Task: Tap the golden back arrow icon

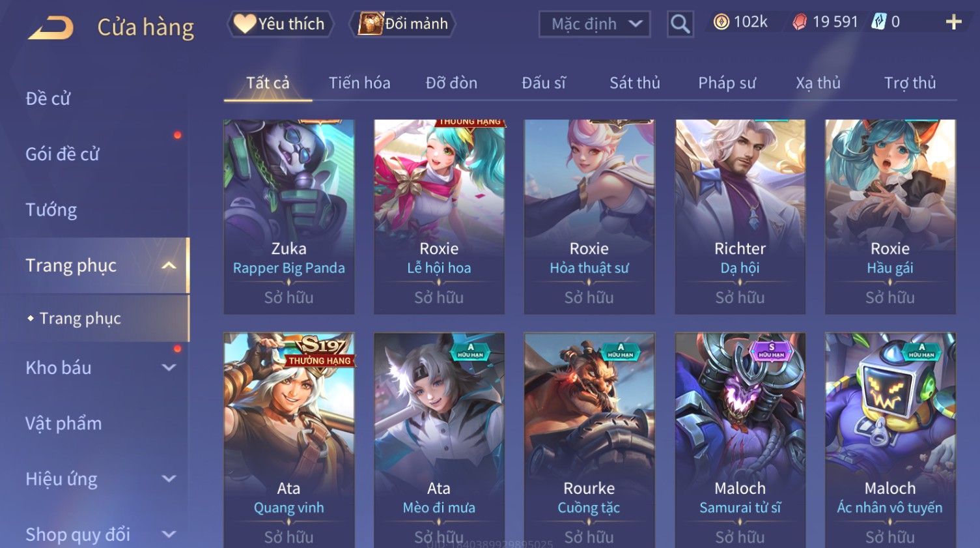Action: pos(51,27)
